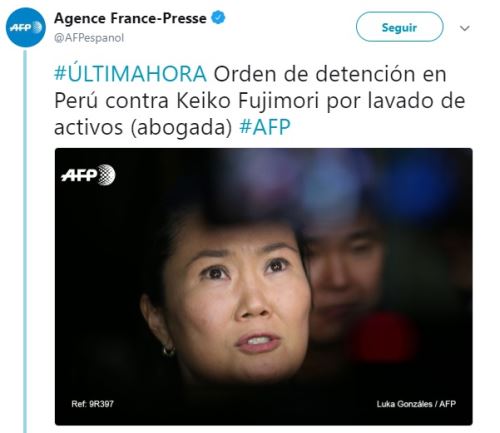Click the vertical blue thread line
The width and height of the screenshot is (500, 433).
25,242
